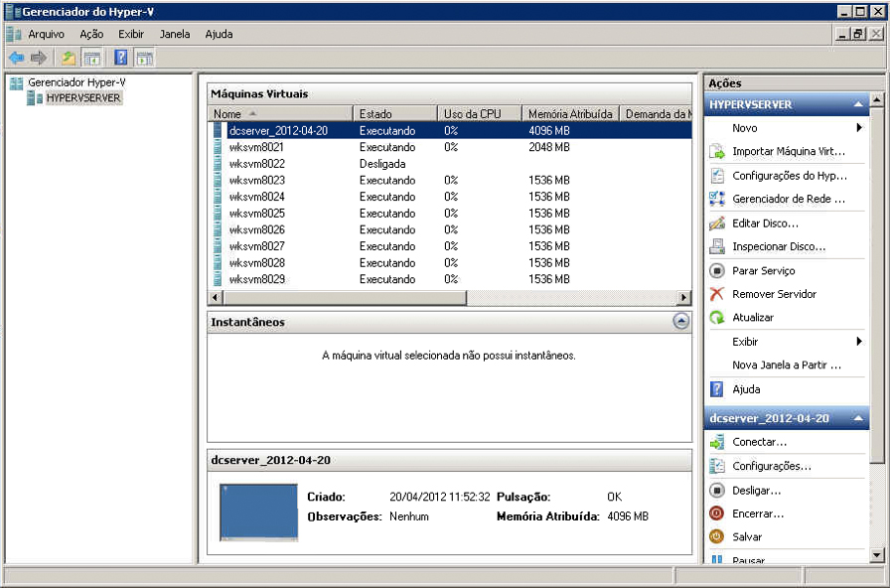
Task: Click the Parar Serviço action
Action: (763, 270)
